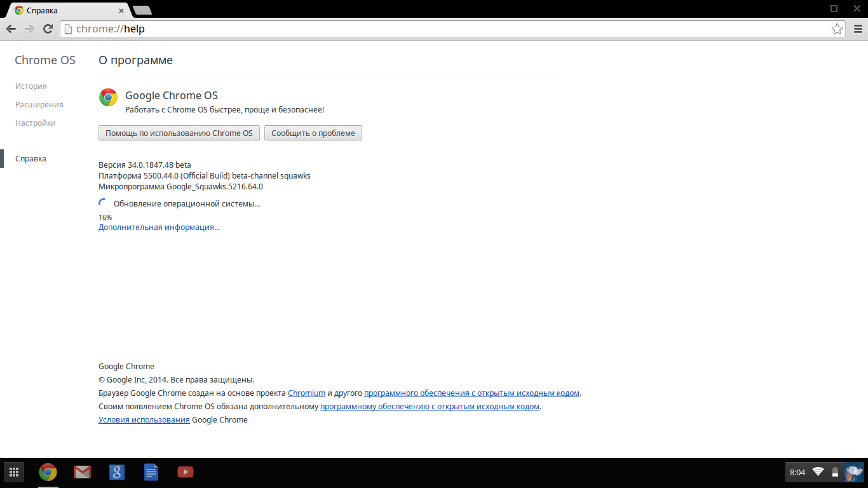Image resolution: width=868 pixels, height=488 pixels.
Task: Close the browser window
Action: pyautogui.click(x=856, y=9)
